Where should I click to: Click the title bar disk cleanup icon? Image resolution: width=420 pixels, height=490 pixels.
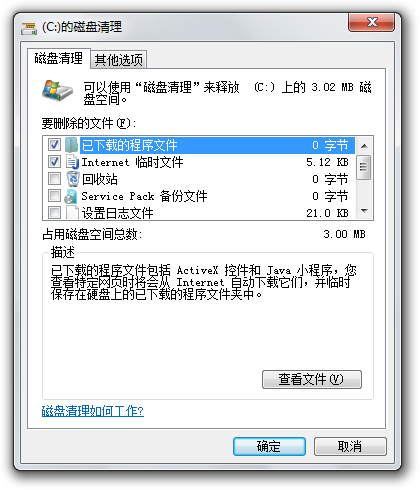pos(29,28)
